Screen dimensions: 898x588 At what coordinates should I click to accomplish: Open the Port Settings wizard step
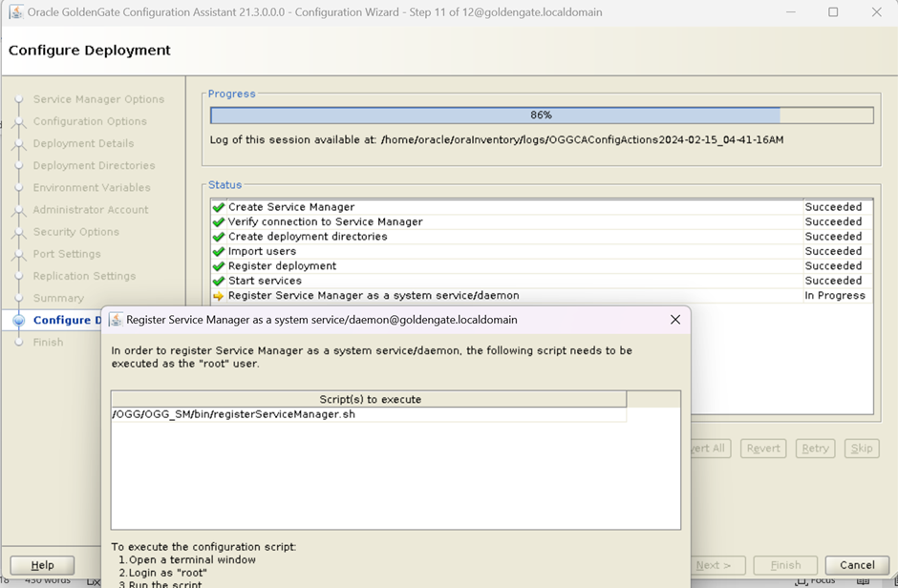pyautogui.click(x=67, y=254)
